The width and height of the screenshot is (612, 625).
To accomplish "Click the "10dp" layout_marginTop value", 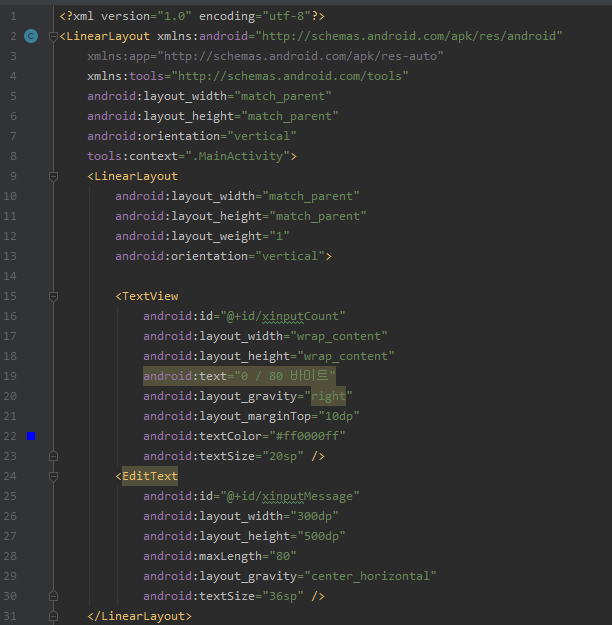I will point(339,416).
